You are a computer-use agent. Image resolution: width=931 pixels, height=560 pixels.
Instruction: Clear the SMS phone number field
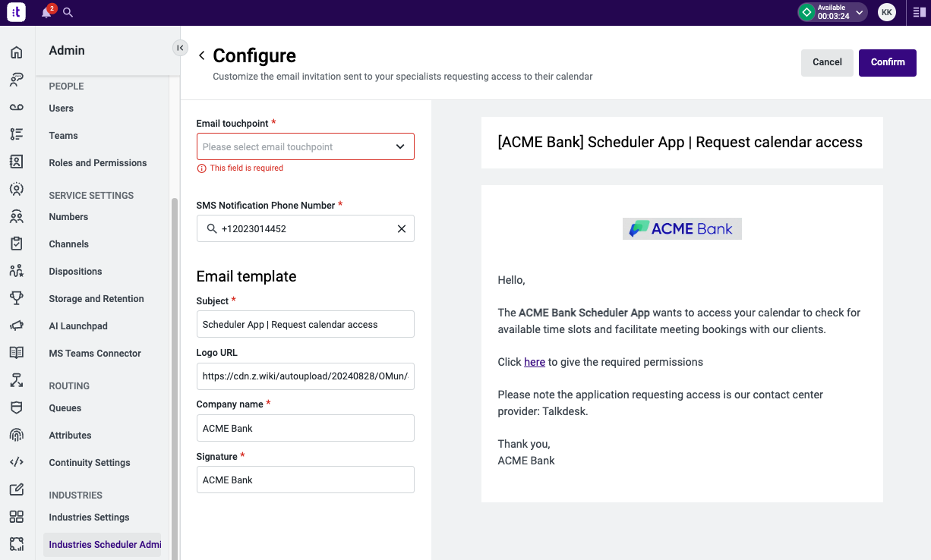(402, 228)
